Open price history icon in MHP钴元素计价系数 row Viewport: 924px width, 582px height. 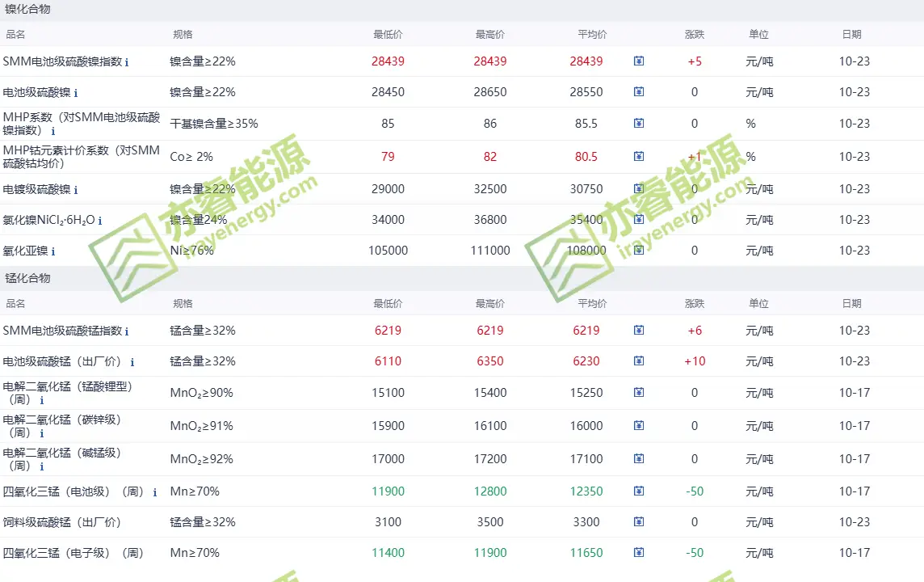(639, 157)
